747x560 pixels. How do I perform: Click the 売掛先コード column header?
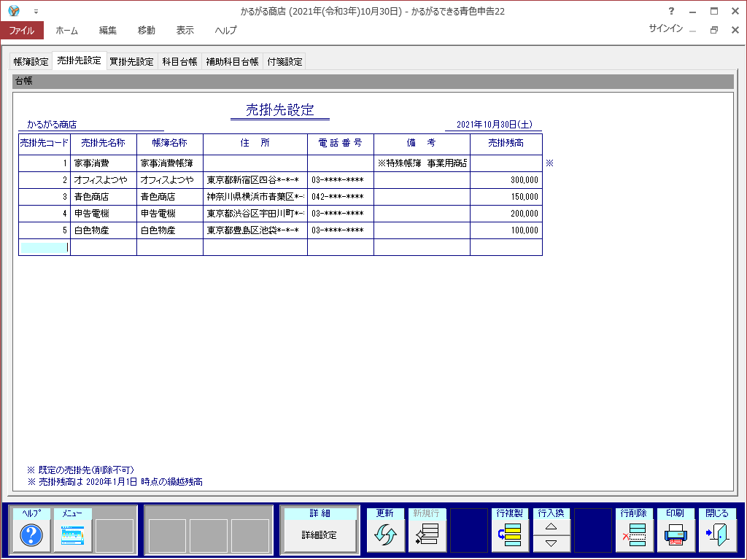click(x=44, y=143)
